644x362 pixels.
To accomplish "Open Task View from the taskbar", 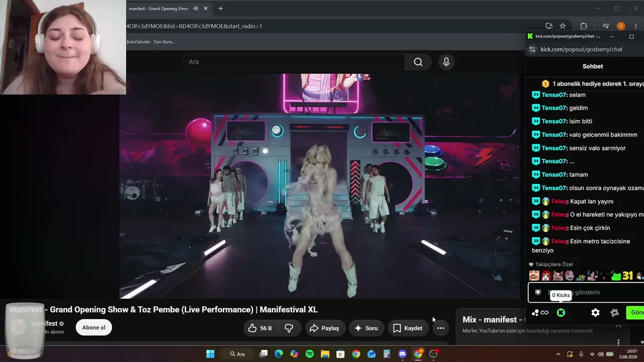I will tap(263, 354).
